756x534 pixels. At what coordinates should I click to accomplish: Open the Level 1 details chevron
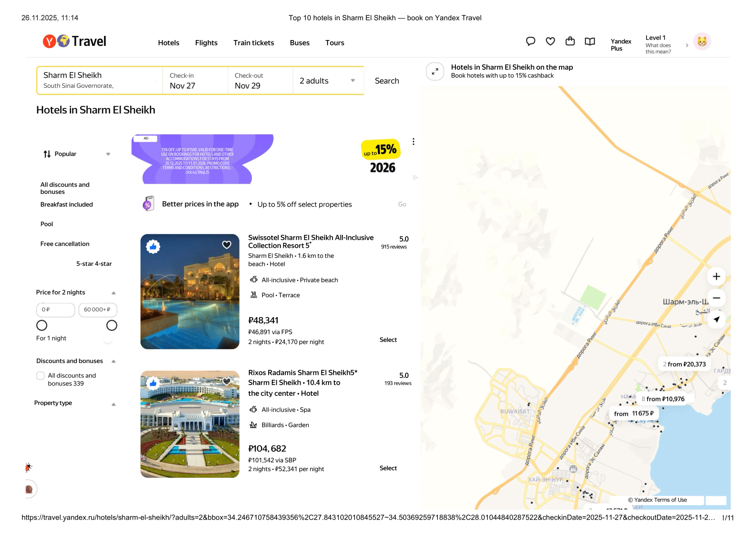687,45
